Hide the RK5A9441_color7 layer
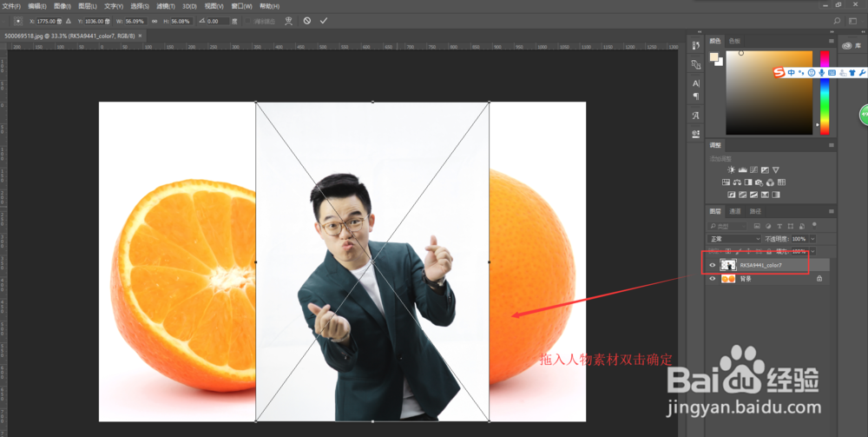This screenshot has height=437, width=868. 712,265
